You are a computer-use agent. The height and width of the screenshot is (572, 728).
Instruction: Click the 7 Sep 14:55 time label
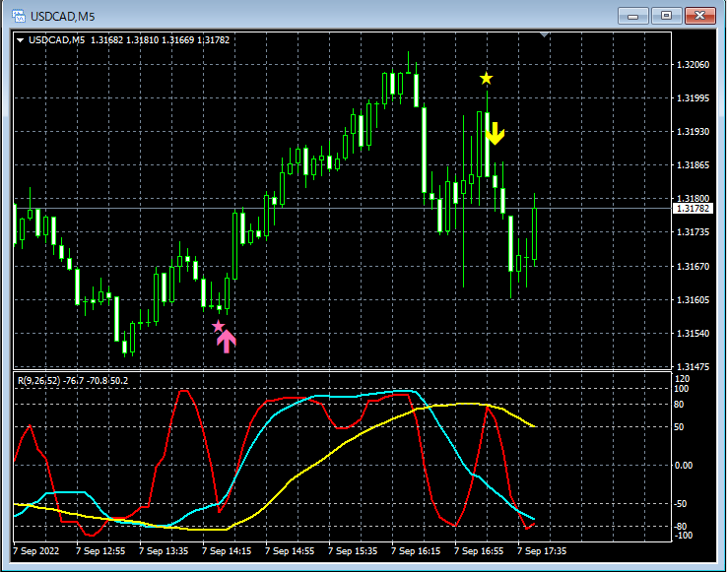click(290, 551)
